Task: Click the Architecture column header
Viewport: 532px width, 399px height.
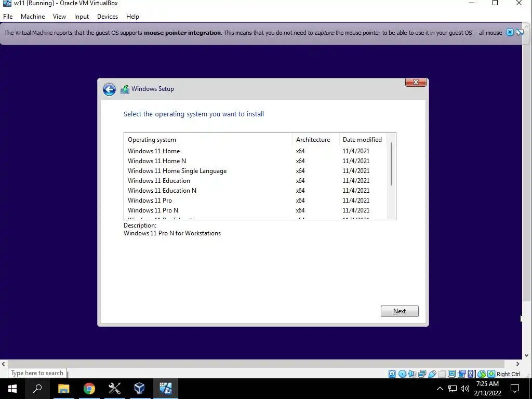Action: pos(316,139)
